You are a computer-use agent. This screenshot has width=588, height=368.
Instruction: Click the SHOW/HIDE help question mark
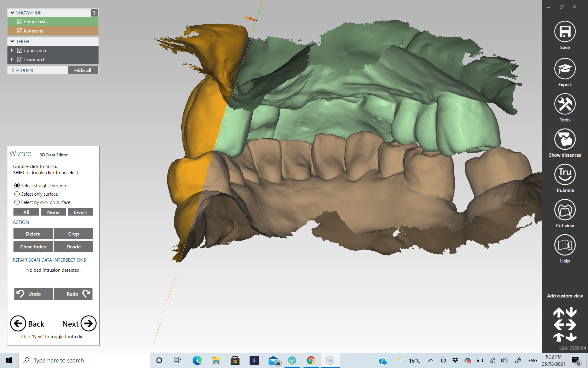click(94, 13)
